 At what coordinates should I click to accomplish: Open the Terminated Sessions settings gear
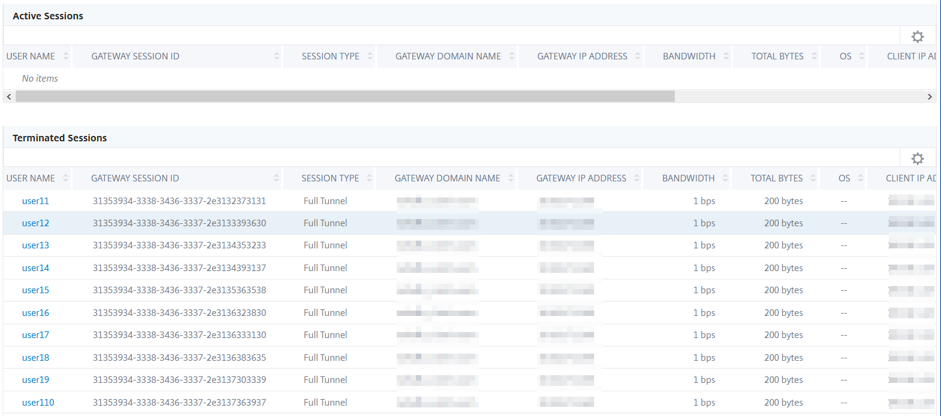(x=917, y=158)
